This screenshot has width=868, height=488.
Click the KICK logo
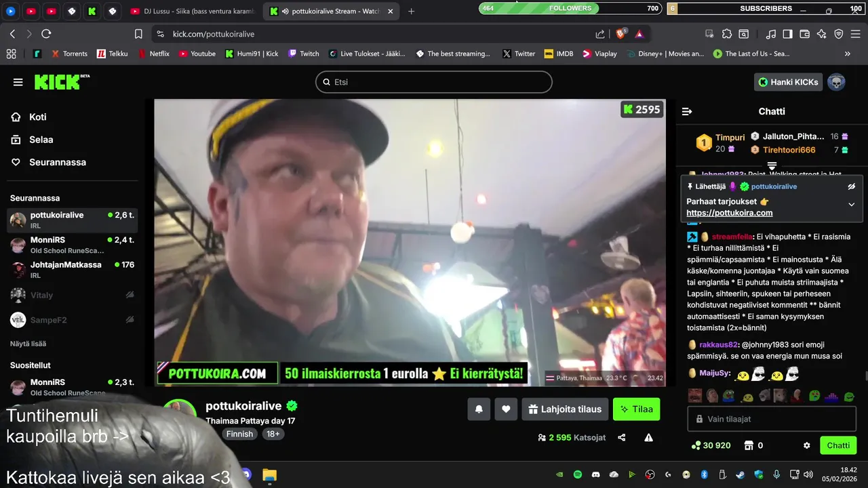coord(62,82)
